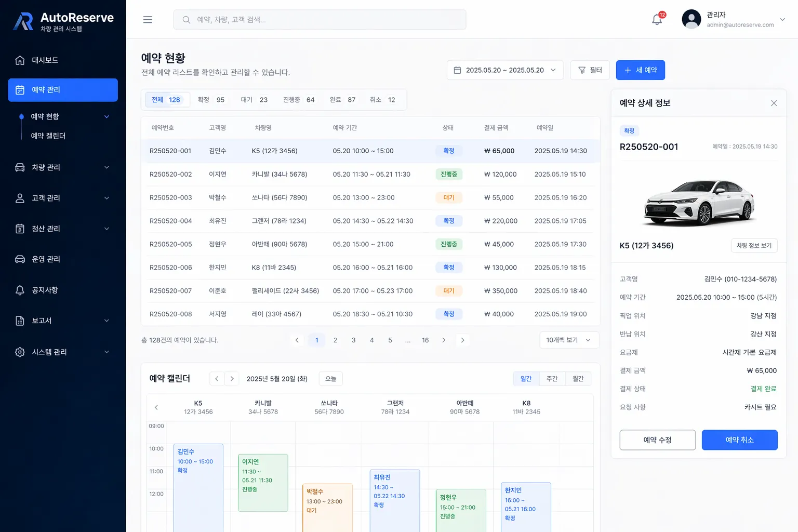The image size is (798, 532).
Task: Expand the 차량 관리 submenu chevron
Action: [x=107, y=167]
